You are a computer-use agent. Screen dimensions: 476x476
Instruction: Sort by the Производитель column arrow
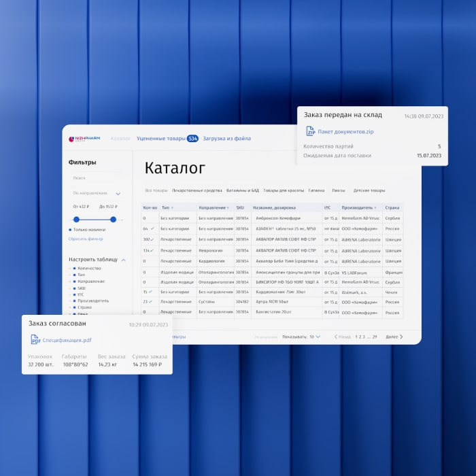(375, 207)
